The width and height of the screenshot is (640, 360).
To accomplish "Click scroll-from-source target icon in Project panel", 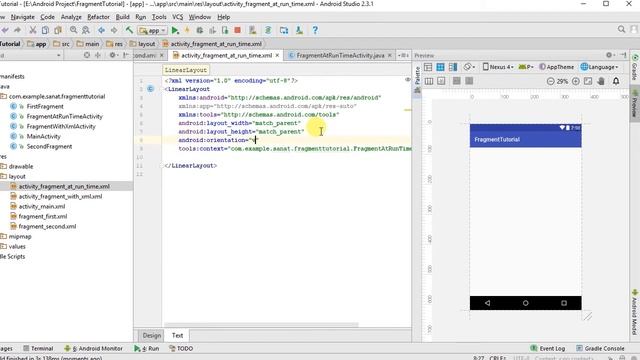I will [87, 55].
